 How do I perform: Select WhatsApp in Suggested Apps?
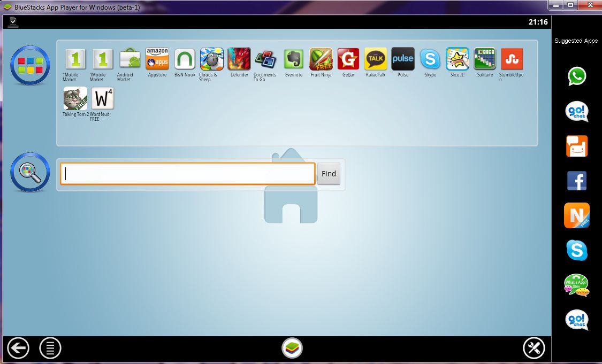577,76
